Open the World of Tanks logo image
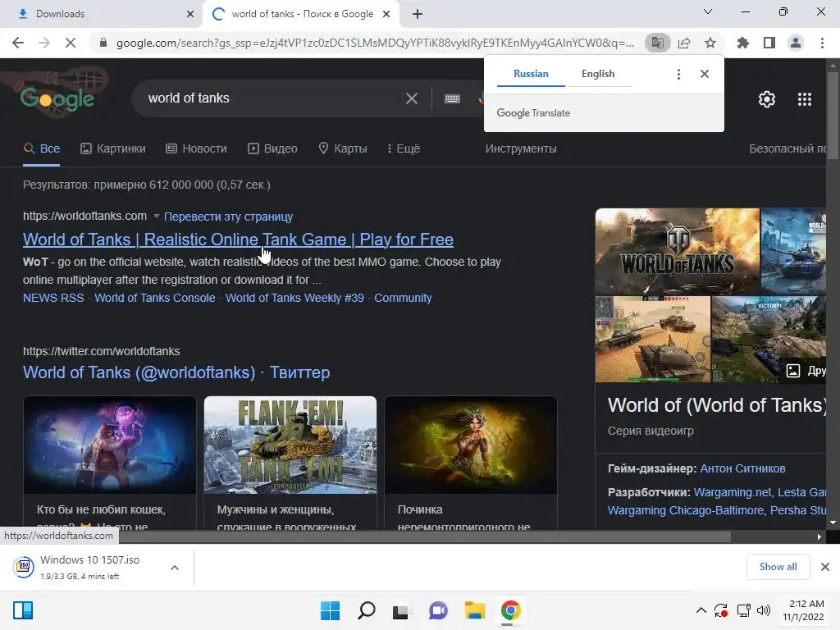This screenshot has width=840, height=630. point(678,252)
